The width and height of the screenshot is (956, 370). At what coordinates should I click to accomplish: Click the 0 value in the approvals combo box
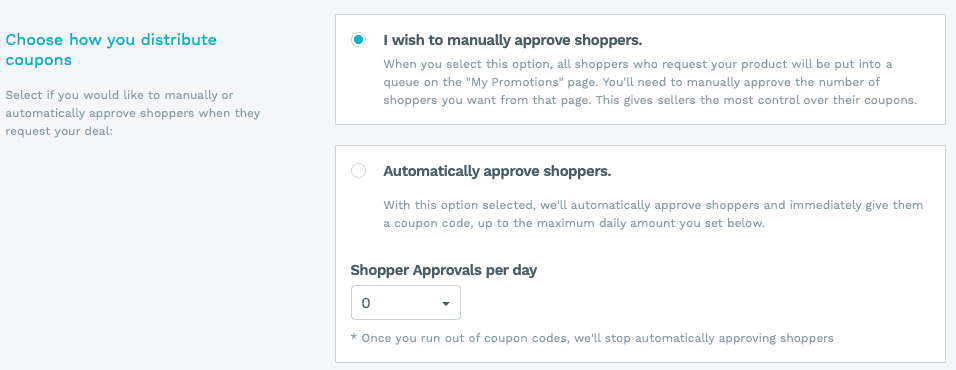pos(366,303)
